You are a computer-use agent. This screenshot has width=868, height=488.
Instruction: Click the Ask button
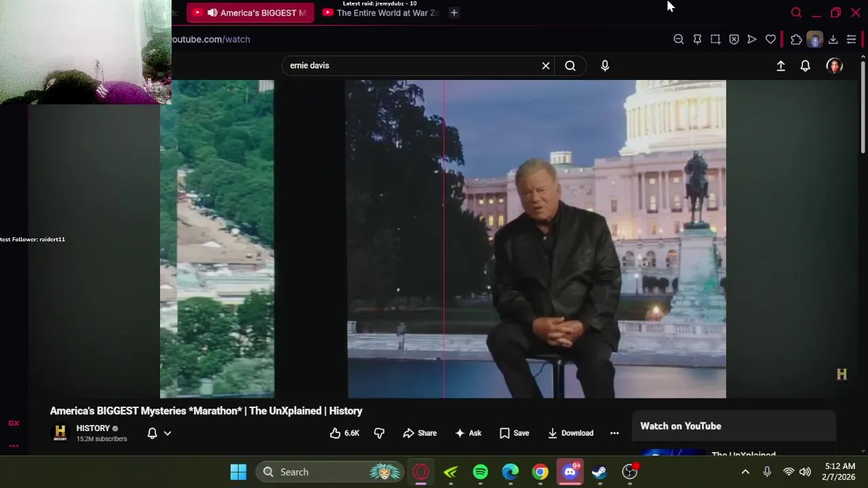[x=468, y=433]
